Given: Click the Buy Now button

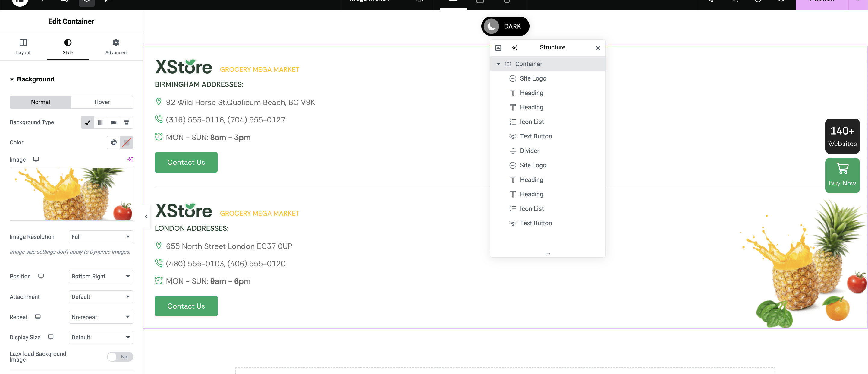Looking at the screenshot, I should click(x=842, y=175).
